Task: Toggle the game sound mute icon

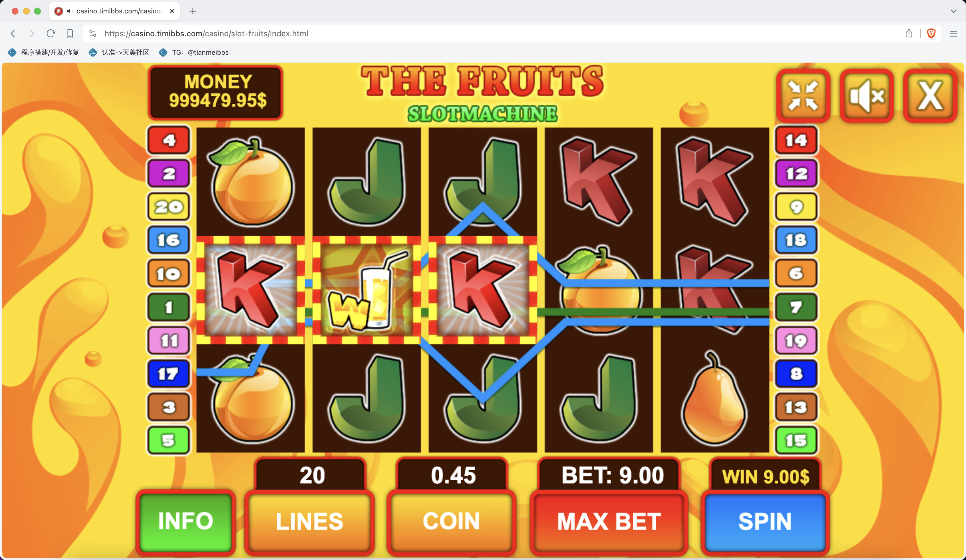Action: pyautogui.click(x=867, y=96)
